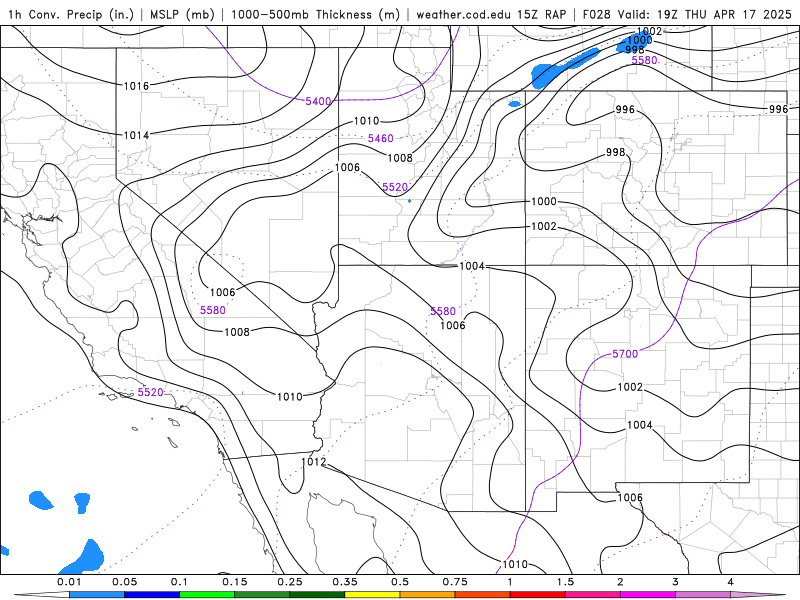Click "Valid: 19Z THU APR 17 2025"
This screenshot has height=600, width=800.
[705, 14]
